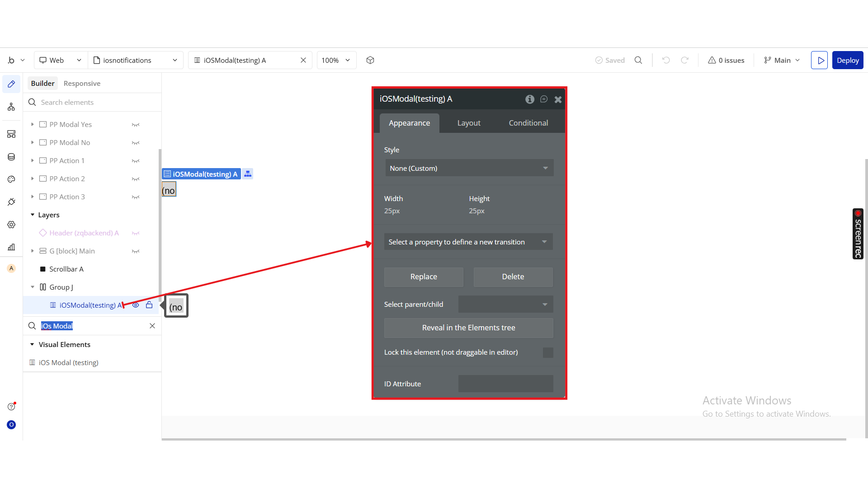Open the Data tab database icon
Viewport: 868px width, 488px height.
[11, 157]
